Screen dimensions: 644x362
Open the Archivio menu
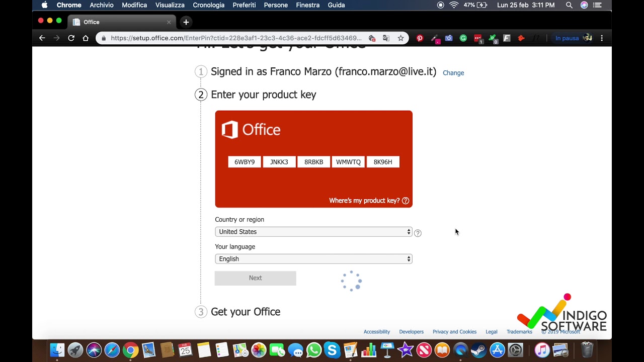[x=102, y=5]
